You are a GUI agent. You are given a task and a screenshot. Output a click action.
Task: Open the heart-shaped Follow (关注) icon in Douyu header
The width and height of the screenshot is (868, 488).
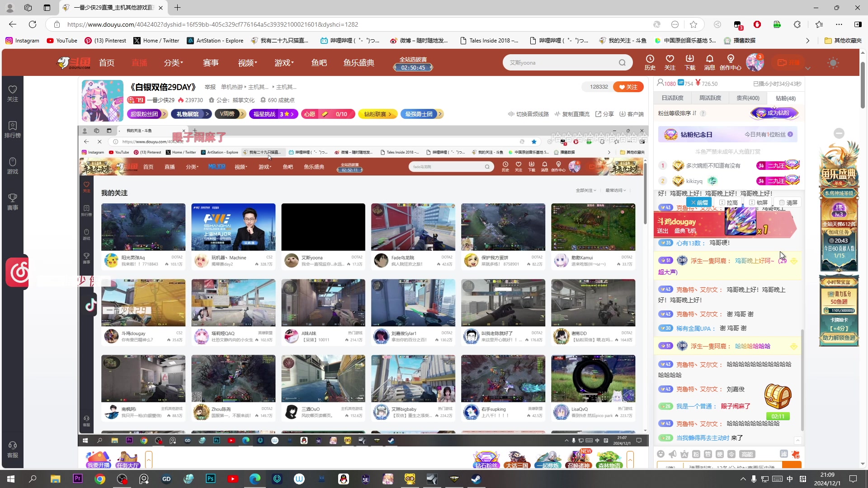point(670,62)
